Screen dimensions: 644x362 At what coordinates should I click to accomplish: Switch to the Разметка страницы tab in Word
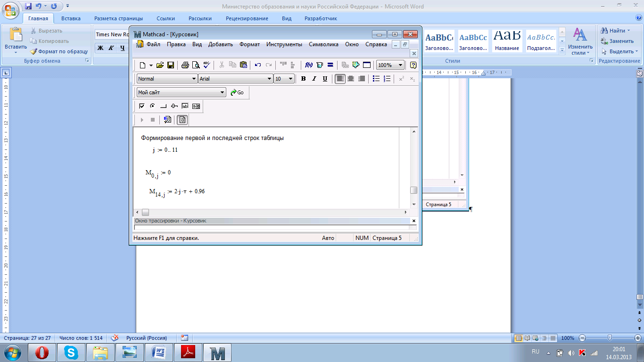click(118, 18)
